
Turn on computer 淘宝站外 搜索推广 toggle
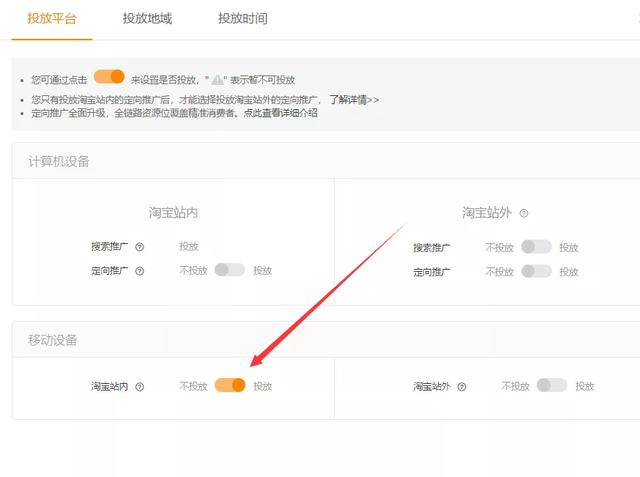point(536,247)
